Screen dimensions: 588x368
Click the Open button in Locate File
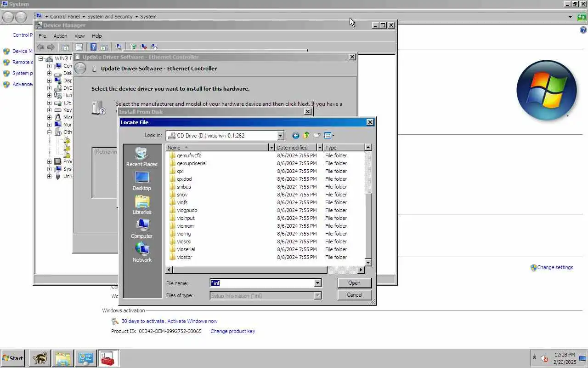[354, 283]
